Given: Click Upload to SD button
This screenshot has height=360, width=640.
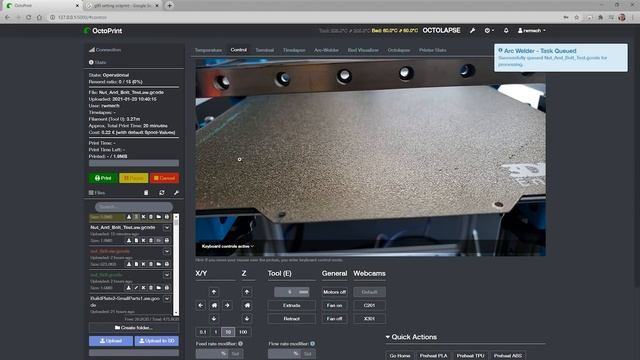Looking at the screenshot, I should [157, 341].
